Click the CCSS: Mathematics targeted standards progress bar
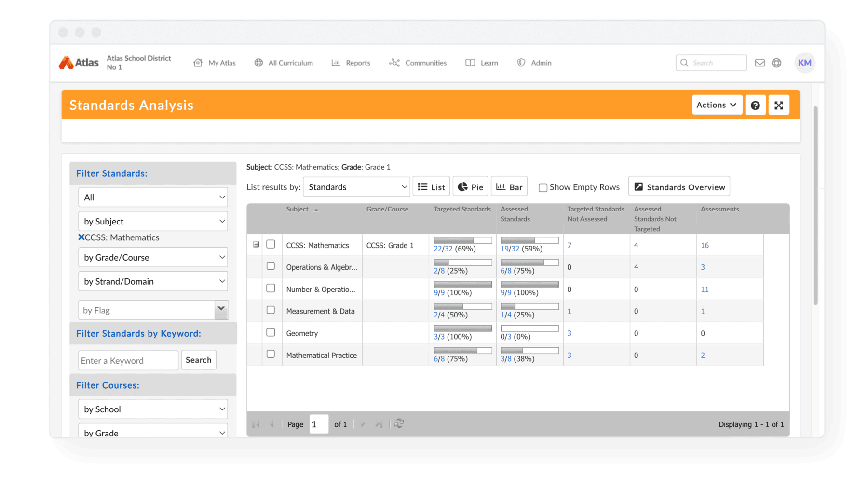Screen dimensions: 868x488 pos(462,240)
